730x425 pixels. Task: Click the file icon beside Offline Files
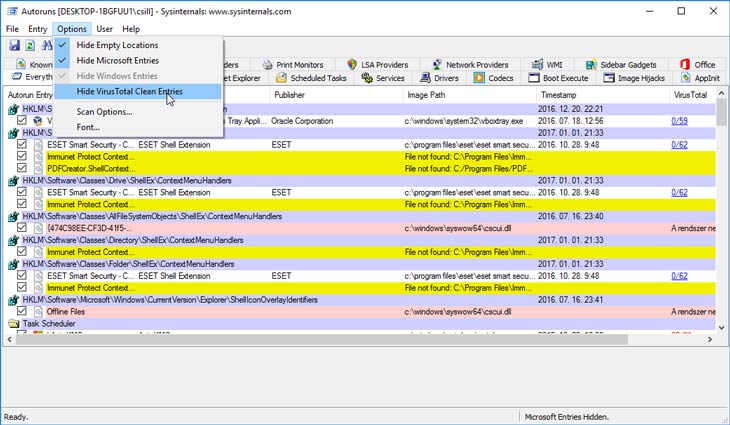click(40, 312)
